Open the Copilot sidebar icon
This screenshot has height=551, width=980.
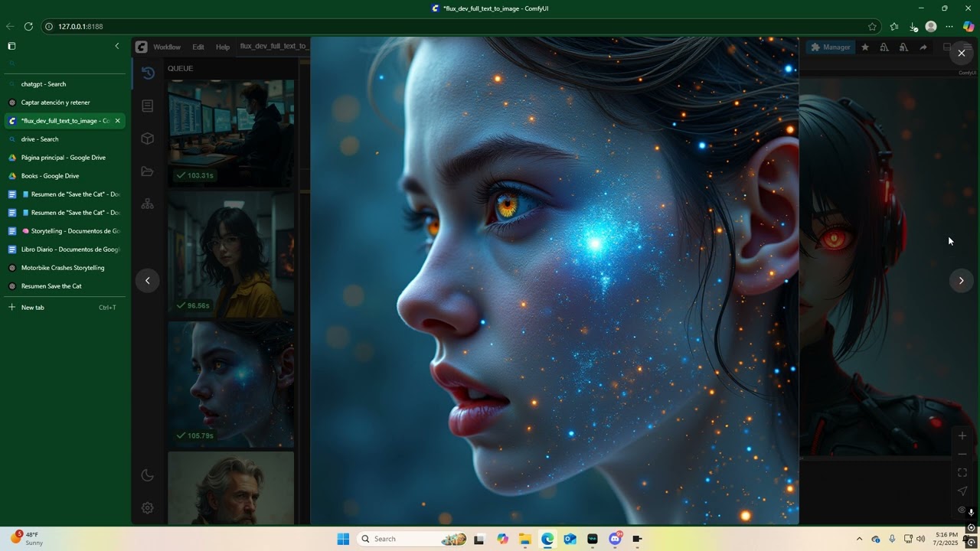point(969,27)
